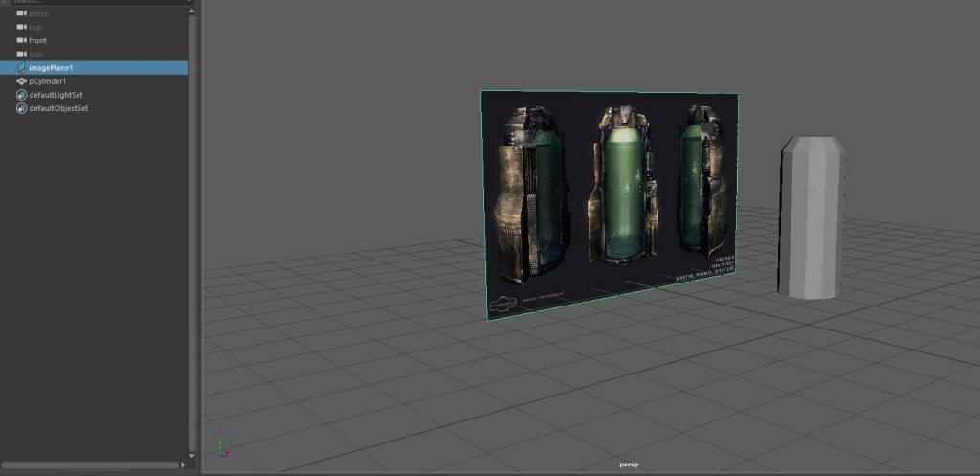Select the front camera row
The image size is (980, 476).
pos(94,40)
